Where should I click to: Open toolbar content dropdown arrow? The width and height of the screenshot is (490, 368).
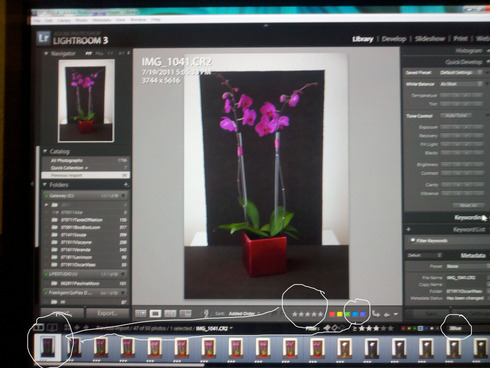point(396,314)
